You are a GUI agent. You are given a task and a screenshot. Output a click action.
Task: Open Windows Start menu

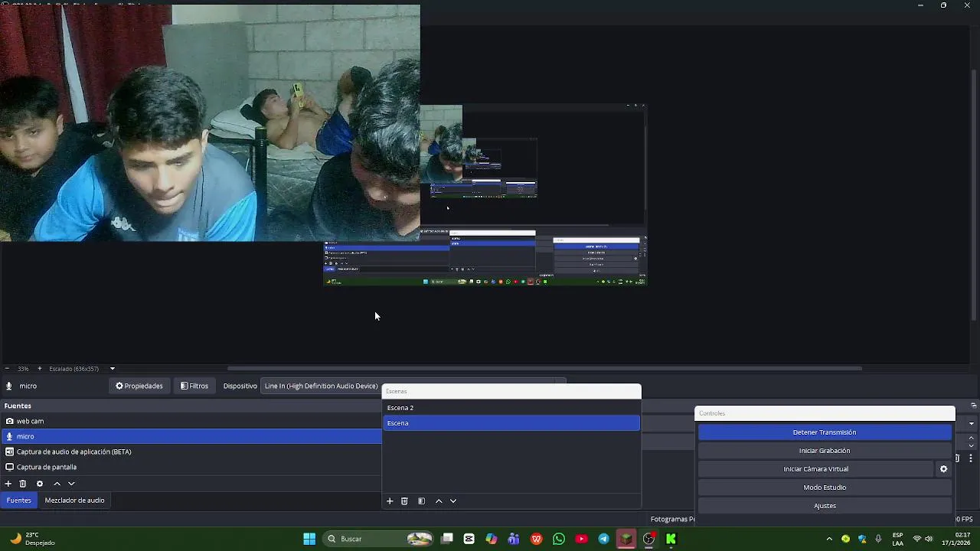(x=309, y=539)
